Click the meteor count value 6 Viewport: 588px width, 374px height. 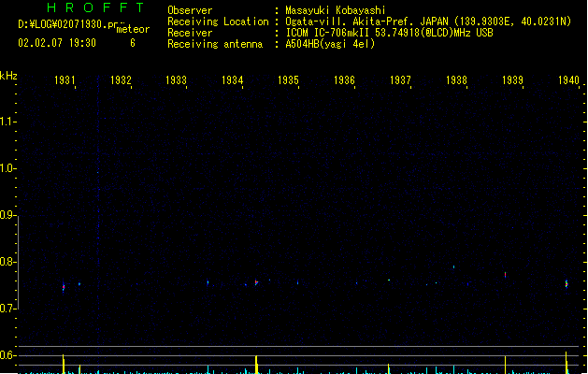click(133, 43)
